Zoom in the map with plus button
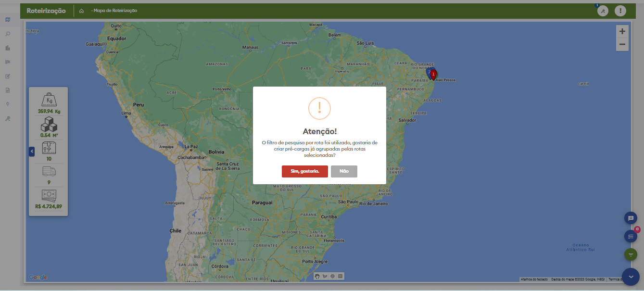 622,31
